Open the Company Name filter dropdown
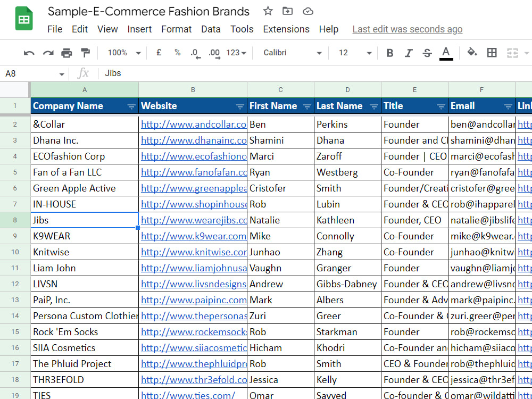Screen dimensions: 532x399 (x=131, y=106)
